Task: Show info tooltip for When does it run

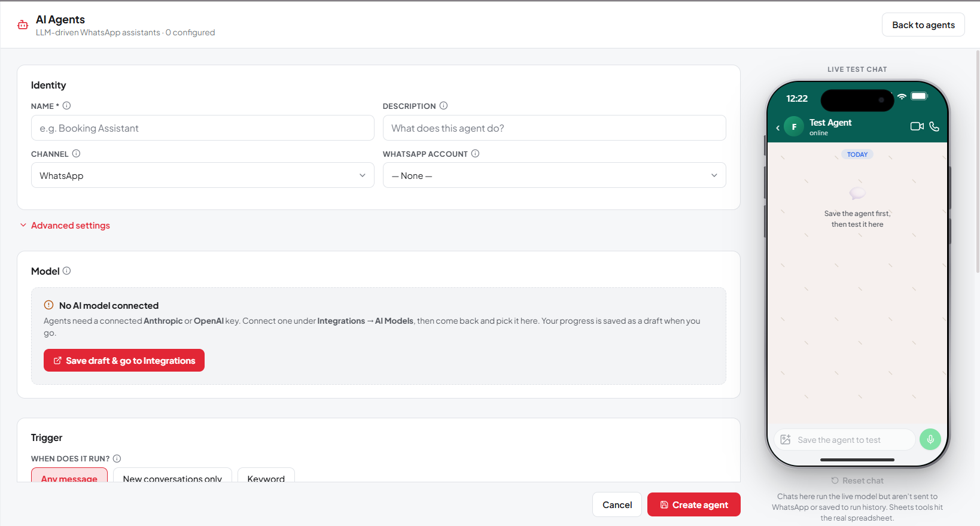Action: pyautogui.click(x=117, y=459)
